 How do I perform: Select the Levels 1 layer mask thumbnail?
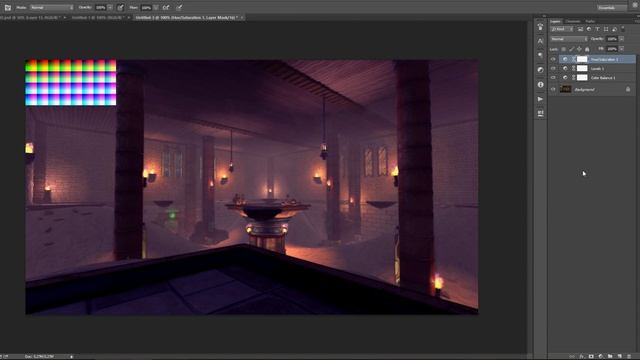pos(582,69)
